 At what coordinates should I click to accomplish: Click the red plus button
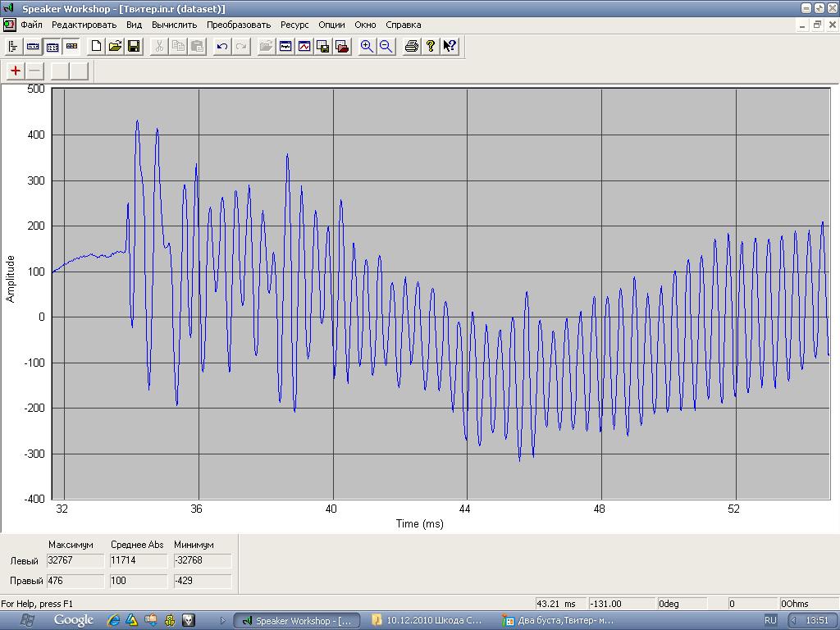pyautogui.click(x=16, y=71)
